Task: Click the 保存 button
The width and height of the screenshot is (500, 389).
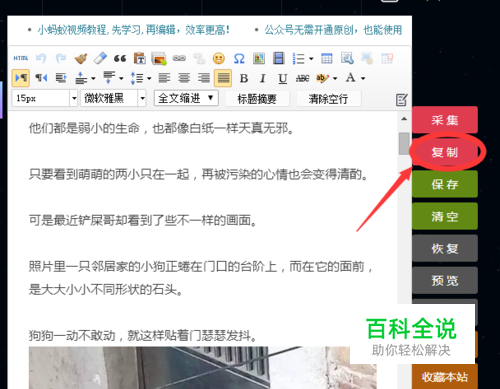Action: point(445,184)
